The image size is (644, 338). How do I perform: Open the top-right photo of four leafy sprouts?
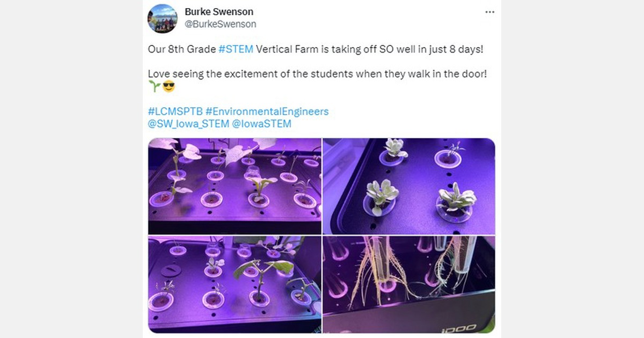coord(409,186)
